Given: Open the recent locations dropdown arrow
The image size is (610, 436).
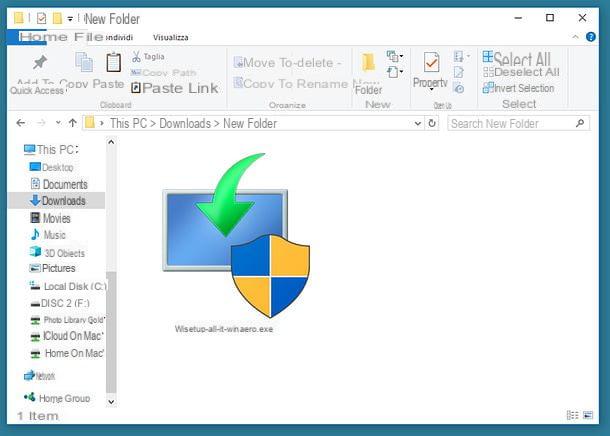Looking at the screenshot, I should pyautogui.click(x=58, y=123).
